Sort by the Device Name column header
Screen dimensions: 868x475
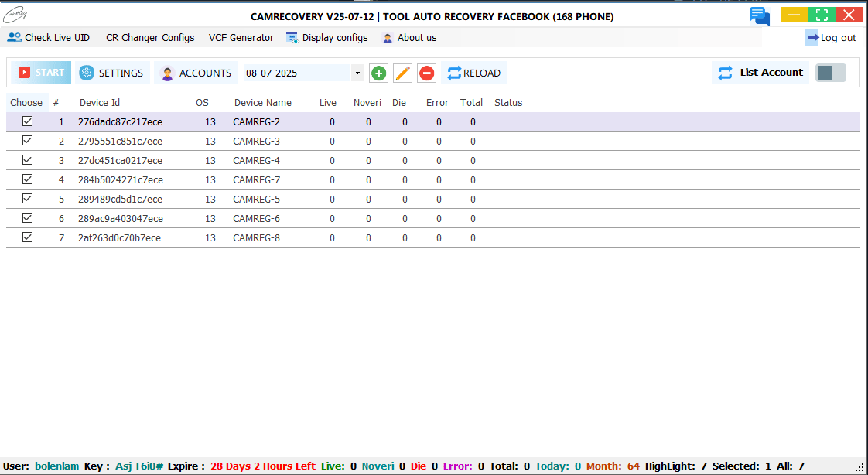click(x=263, y=102)
